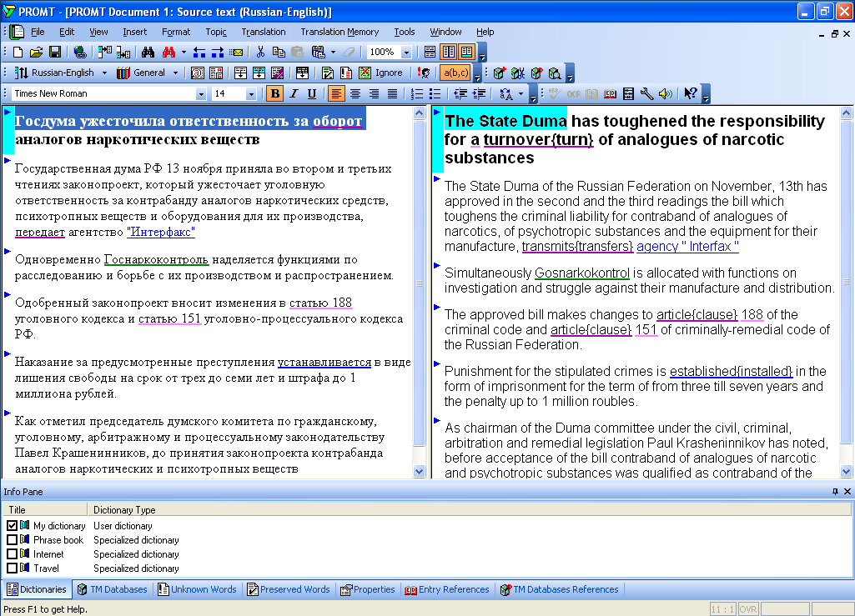Click the bulleted list icon
Viewport: 855px width, 616px height.
tap(435, 93)
